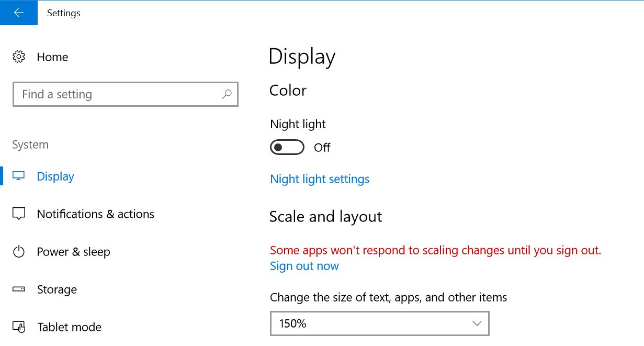Open the Notifications & actions page
This screenshot has width=644, height=346.
96,214
